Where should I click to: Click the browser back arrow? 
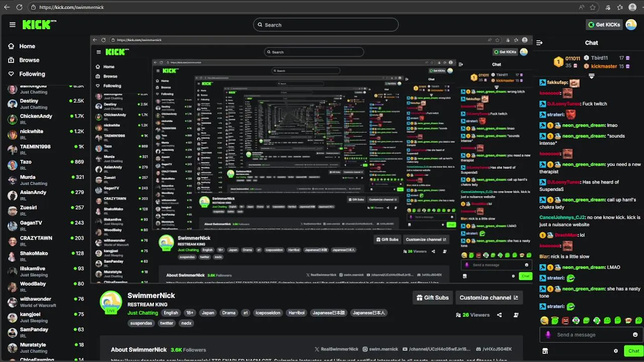click(x=7, y=7)
